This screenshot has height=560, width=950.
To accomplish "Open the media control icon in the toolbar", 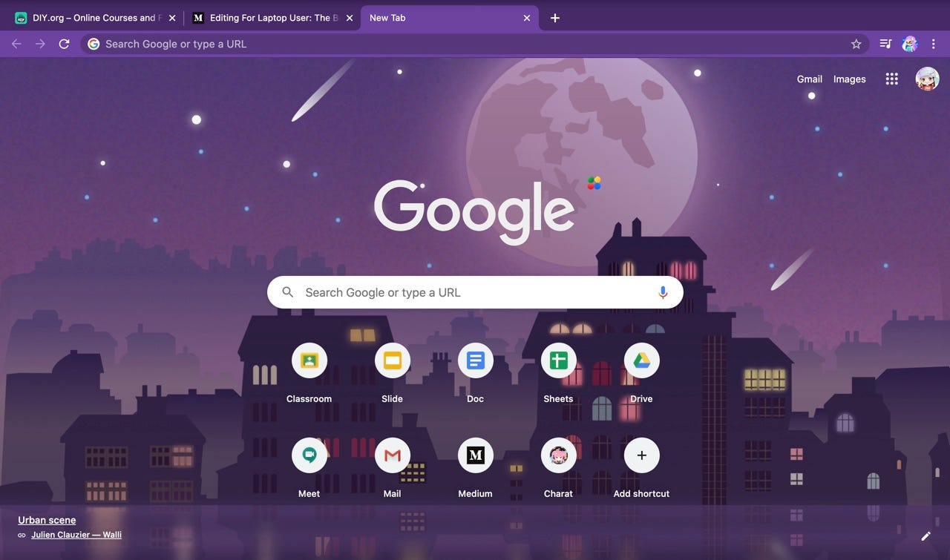I will click(885, 44).
